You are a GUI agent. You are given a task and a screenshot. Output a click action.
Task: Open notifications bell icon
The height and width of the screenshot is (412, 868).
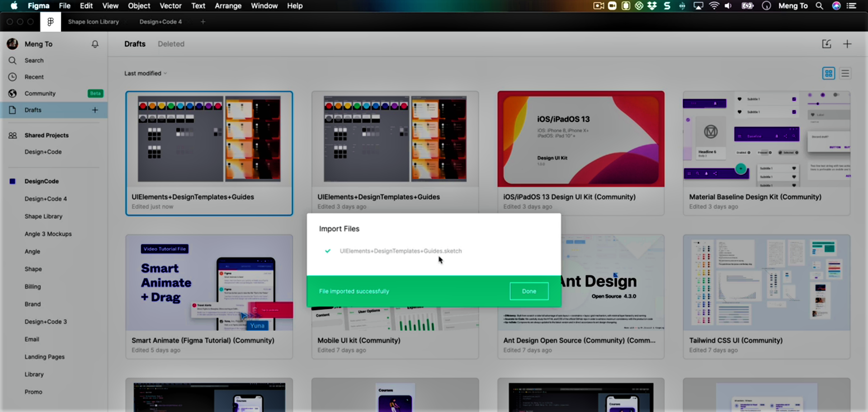pyautogui.click(x=95, y=44)
